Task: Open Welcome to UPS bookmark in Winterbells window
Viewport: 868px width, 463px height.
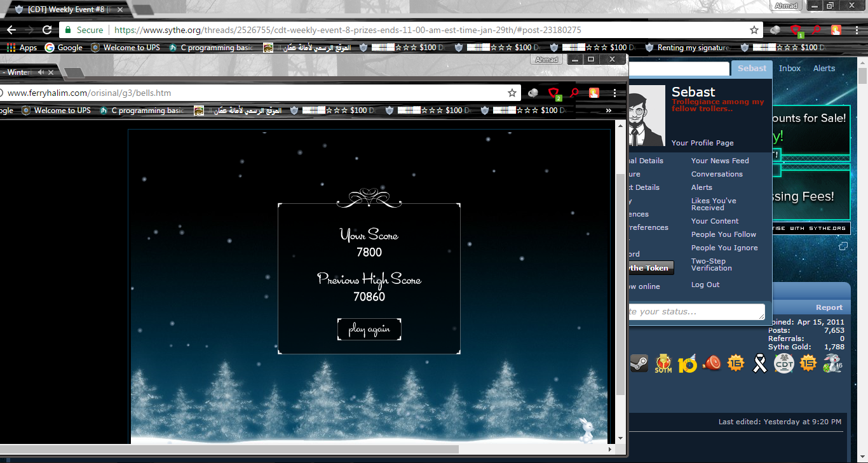Action: (56, 111)
